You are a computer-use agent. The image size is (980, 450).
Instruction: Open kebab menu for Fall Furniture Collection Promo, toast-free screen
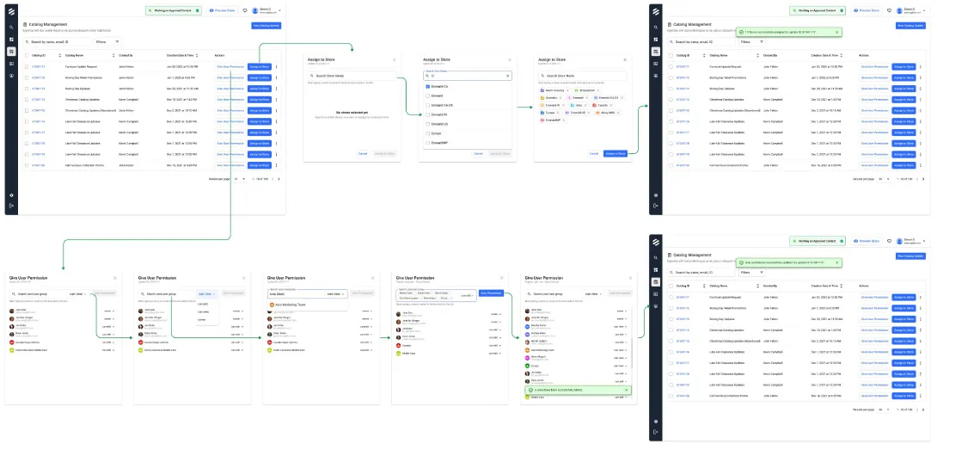[276, 165]
